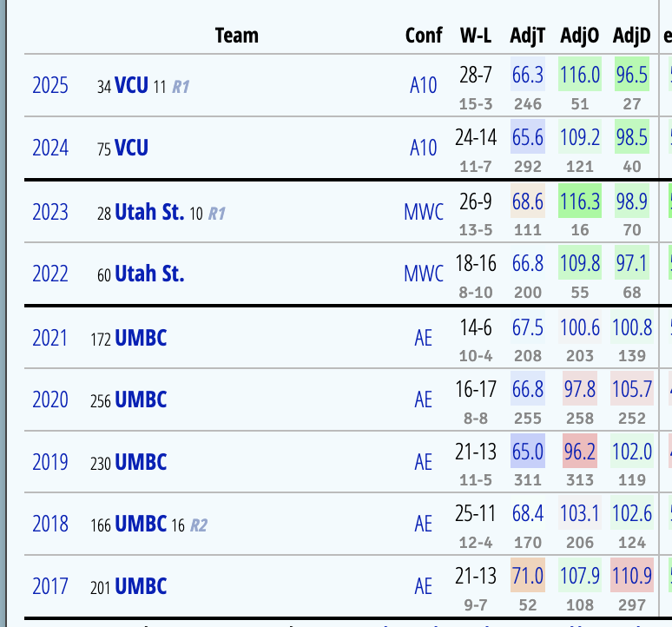This screenshot has height=627, width=672.
Task: Open the 2023 Utah St. team link
Action: tap(149, 212)
